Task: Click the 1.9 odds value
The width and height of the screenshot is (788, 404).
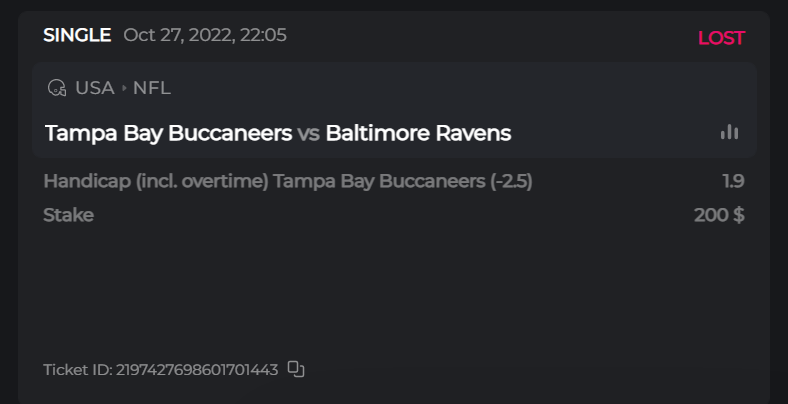Action: (x=733, y=182)
